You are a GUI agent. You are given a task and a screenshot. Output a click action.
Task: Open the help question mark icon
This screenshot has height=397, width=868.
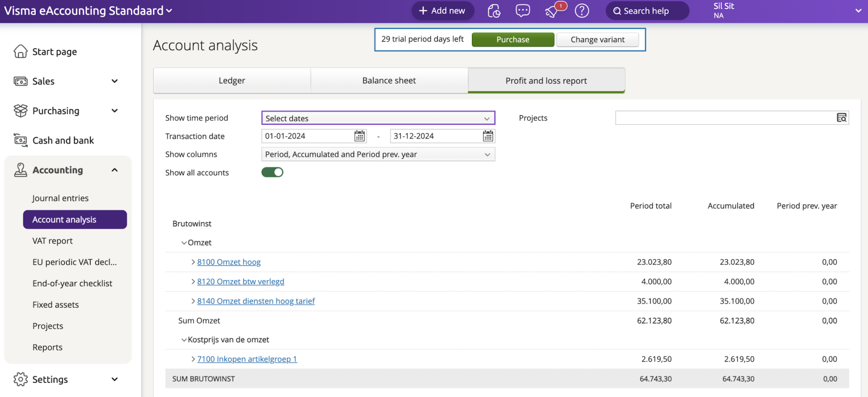tap(581, 11)
